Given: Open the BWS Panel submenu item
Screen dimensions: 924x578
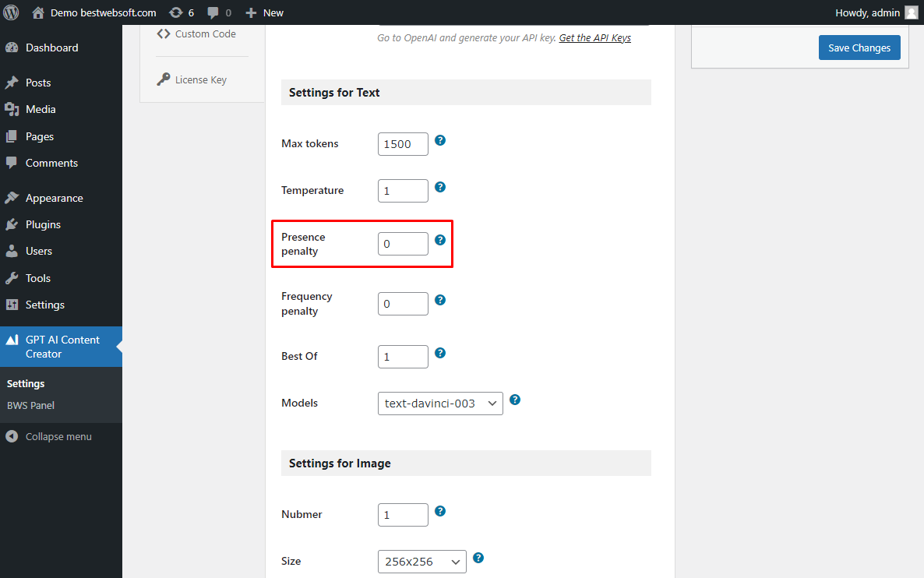Looking at the screenshot, I should (x=30, y=405).
